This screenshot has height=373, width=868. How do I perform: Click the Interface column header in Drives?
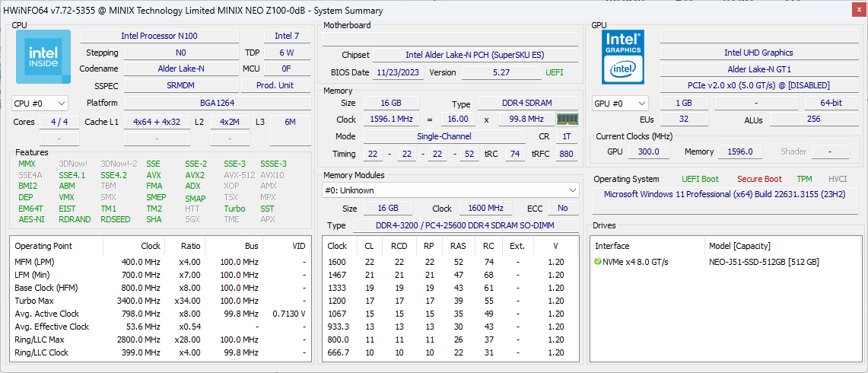pos(612,246)
